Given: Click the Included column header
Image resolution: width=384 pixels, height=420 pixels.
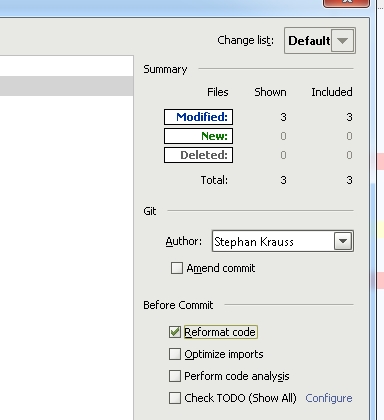Looking at the screenshot, I should (332, 92).
